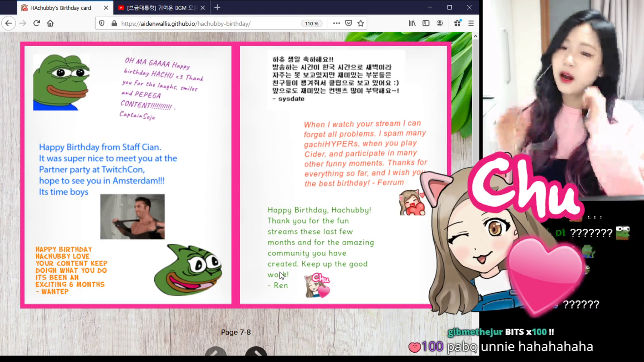This screenshot has height=362, width=644.
Task: Maximize the Firefox window
Action: [x=450, y=7]
